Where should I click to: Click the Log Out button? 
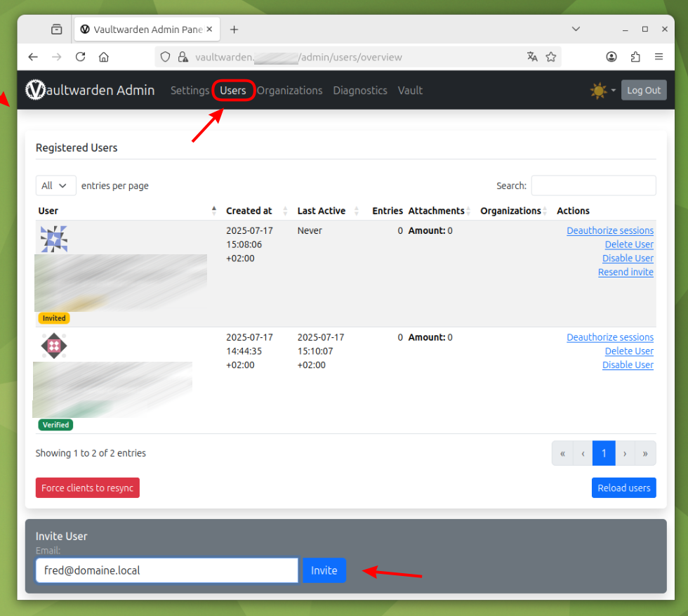pyautogui.click(x=644, y=90)
